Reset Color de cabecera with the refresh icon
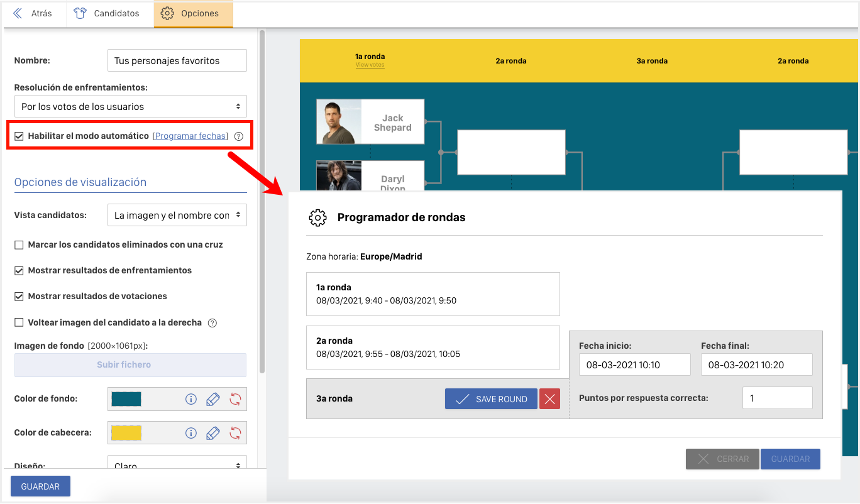The height and width of the screenshot is (504, 860). pyautogui.click(x=235, y=432)
